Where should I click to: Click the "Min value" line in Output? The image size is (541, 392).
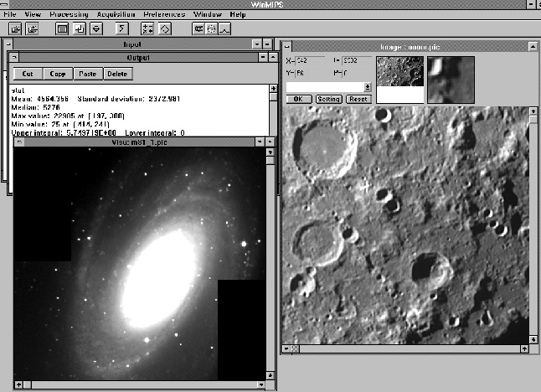click(60, 124)
